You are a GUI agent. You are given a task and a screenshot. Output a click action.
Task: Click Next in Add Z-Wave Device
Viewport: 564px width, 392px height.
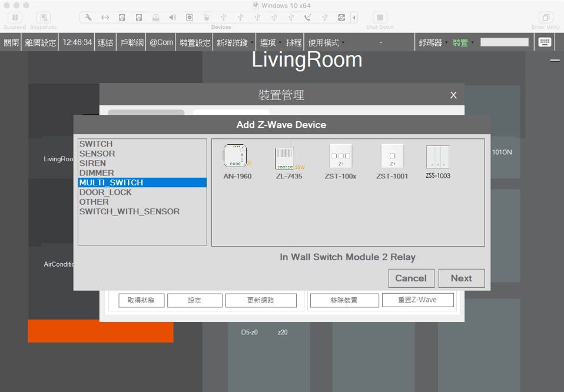[462, 278]
